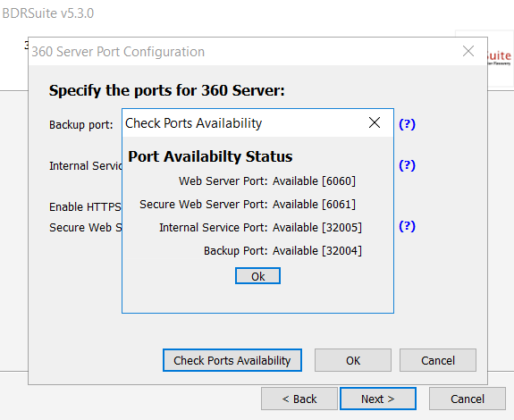514x420 pixels.
Task: Cancel the 360 Server Port Configuration dialog
Action: pyautogui.click(x=438, y=360)
